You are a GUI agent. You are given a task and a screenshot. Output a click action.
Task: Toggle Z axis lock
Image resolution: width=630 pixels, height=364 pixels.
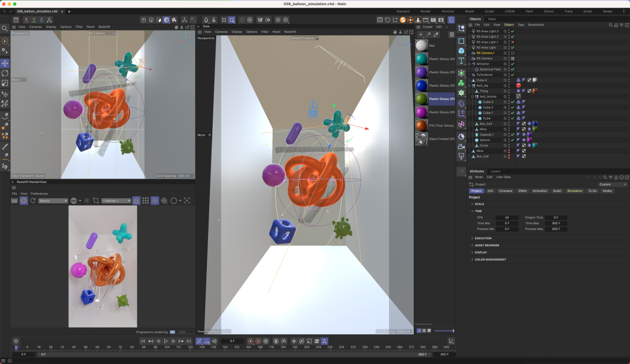point(42,20)
